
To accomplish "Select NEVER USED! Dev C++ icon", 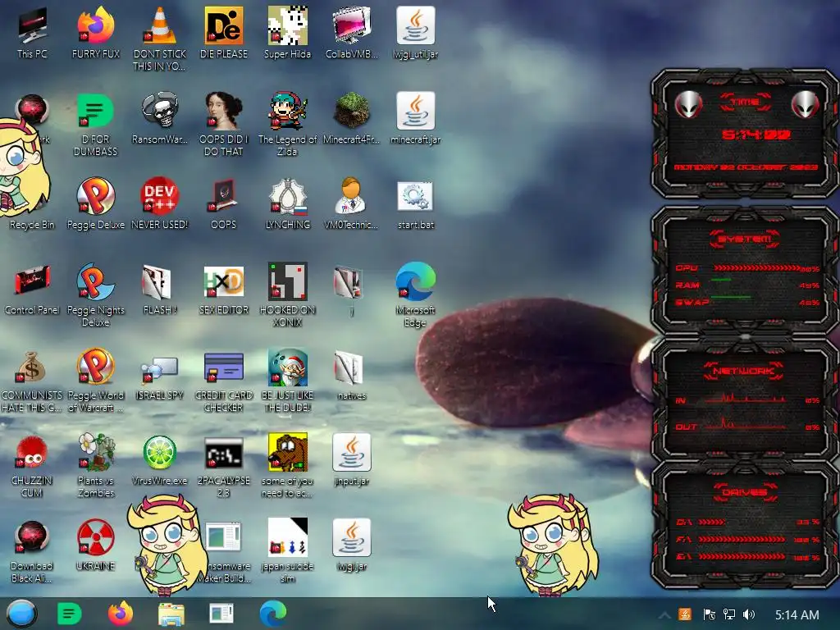I will [160, 203].
